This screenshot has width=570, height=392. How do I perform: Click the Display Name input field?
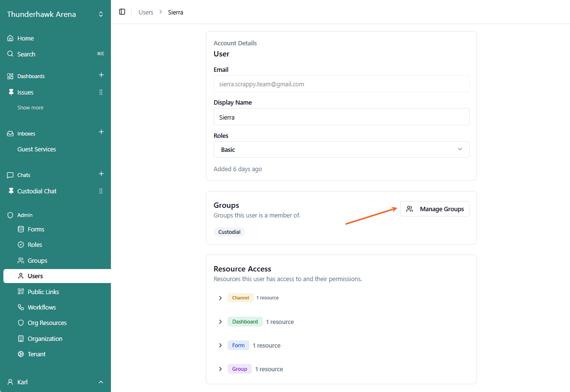pyautogui.click(x=341, y=117)
